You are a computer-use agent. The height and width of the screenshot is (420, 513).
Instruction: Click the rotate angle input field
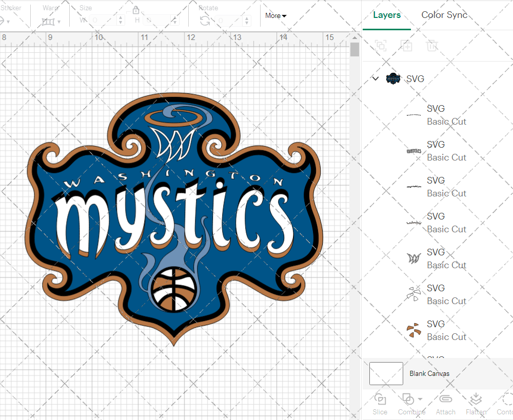(229, 21)
